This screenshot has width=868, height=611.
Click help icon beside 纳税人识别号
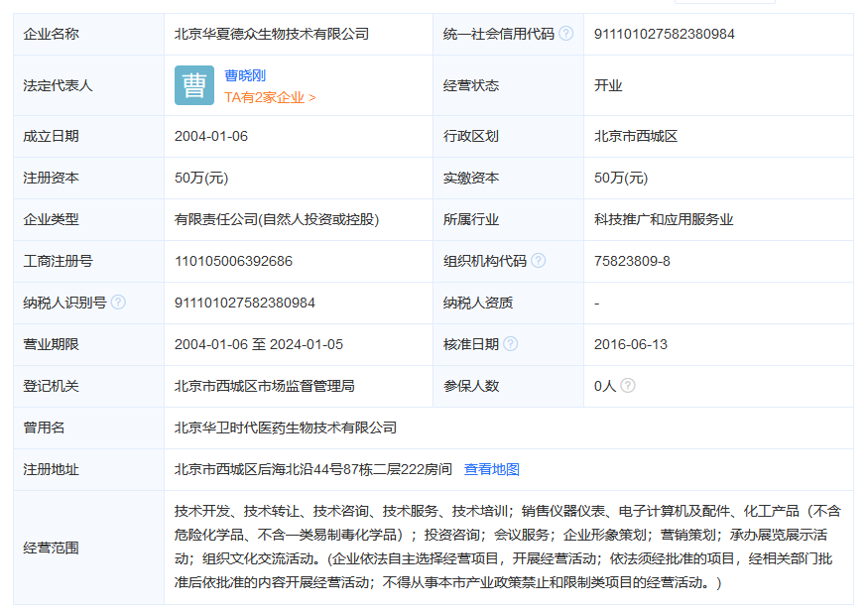(118, 303)
